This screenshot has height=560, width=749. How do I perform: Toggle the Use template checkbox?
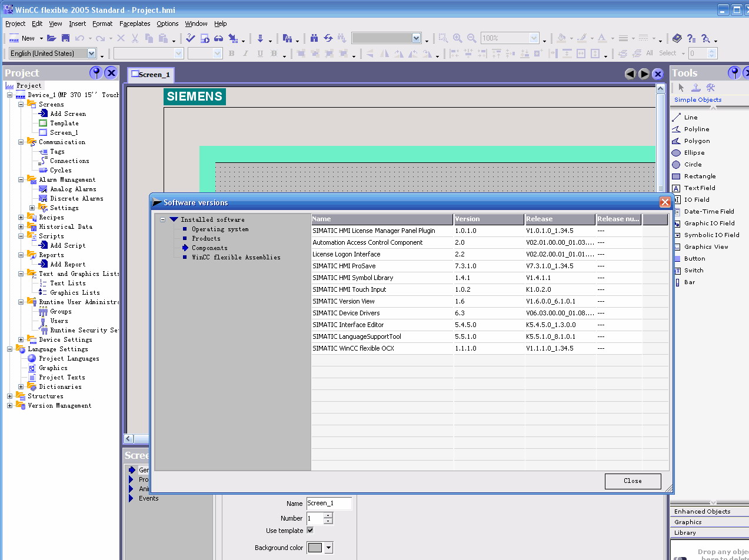click(310, 531)
